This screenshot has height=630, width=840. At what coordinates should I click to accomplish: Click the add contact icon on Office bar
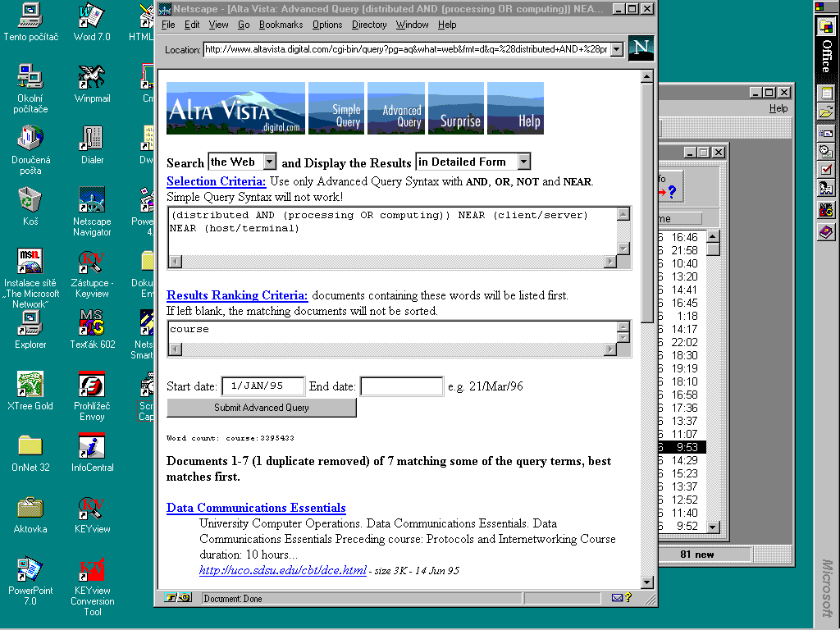pos(827,189)
